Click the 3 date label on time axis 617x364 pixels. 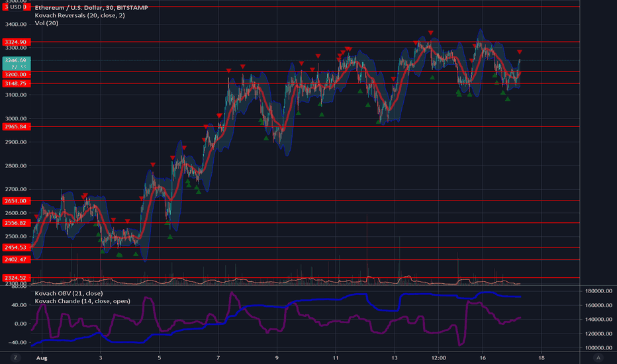(101, 357)
